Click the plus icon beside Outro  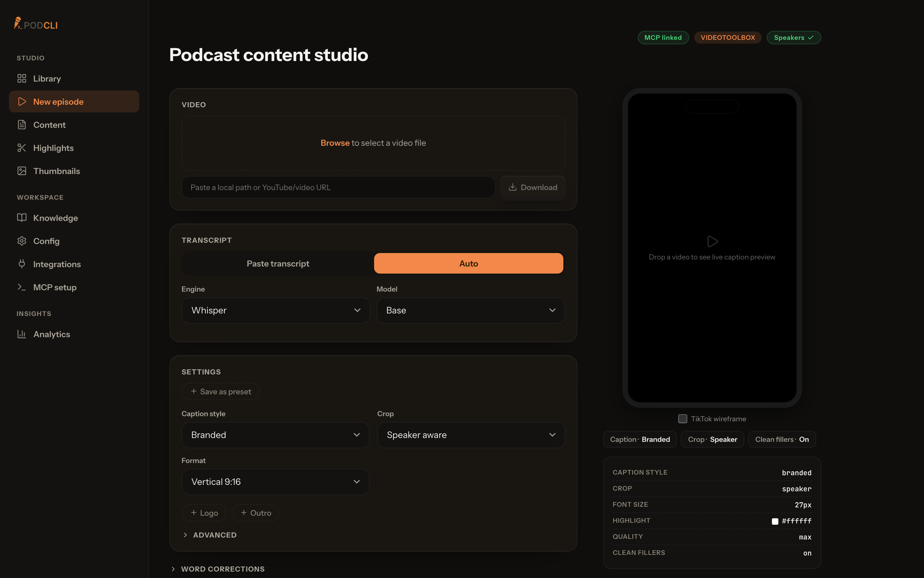244,512
